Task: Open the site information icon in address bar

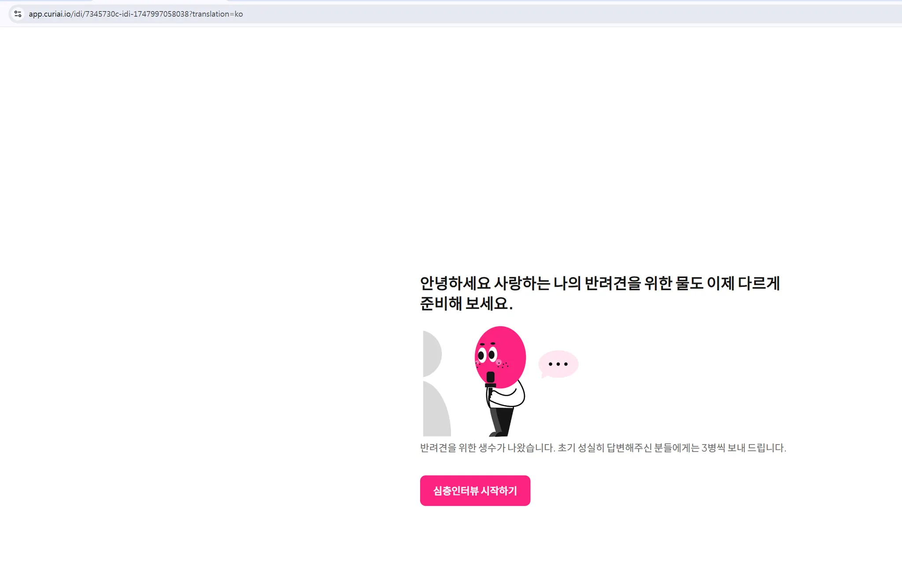Action: click(18, 14)
